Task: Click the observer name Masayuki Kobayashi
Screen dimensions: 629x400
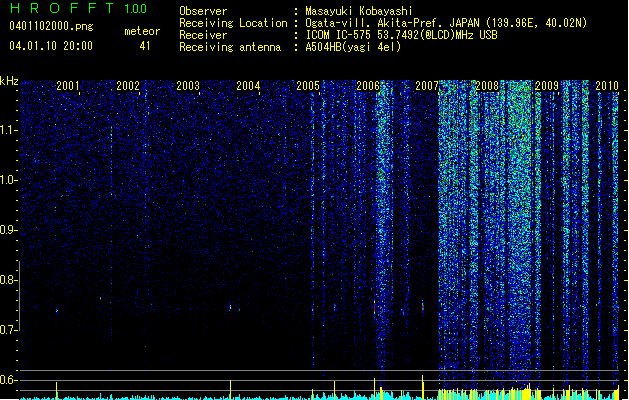Action: coord(359,11)
